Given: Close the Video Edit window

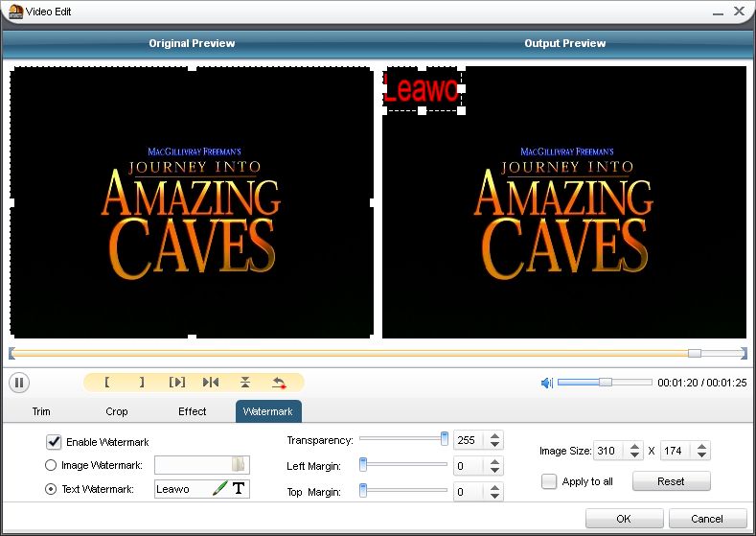Looking at the screenshot, I should pos(739,12).
